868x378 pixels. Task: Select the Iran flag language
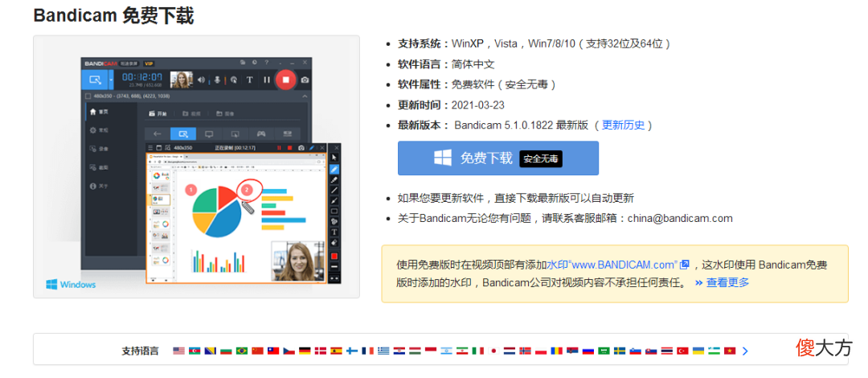[462, 351]
